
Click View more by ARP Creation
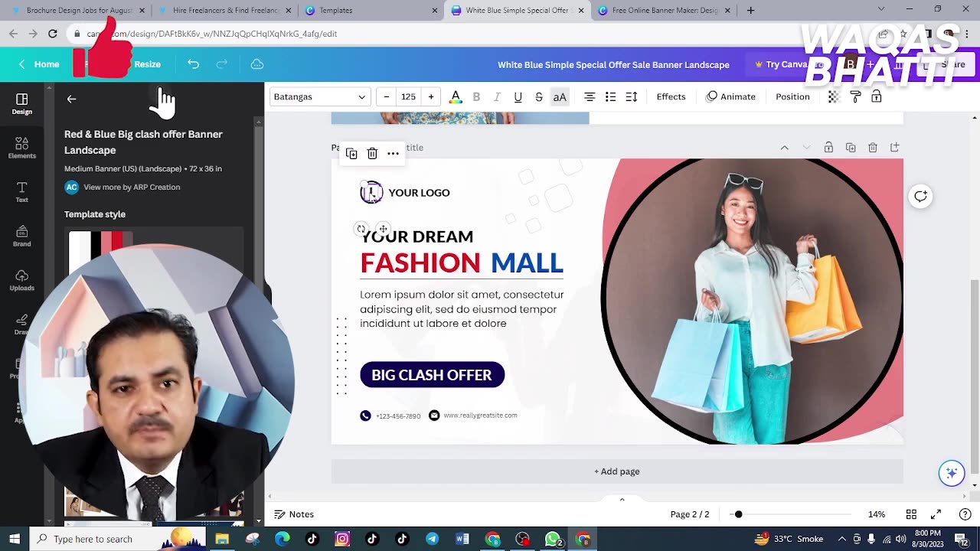click(132, 187)
